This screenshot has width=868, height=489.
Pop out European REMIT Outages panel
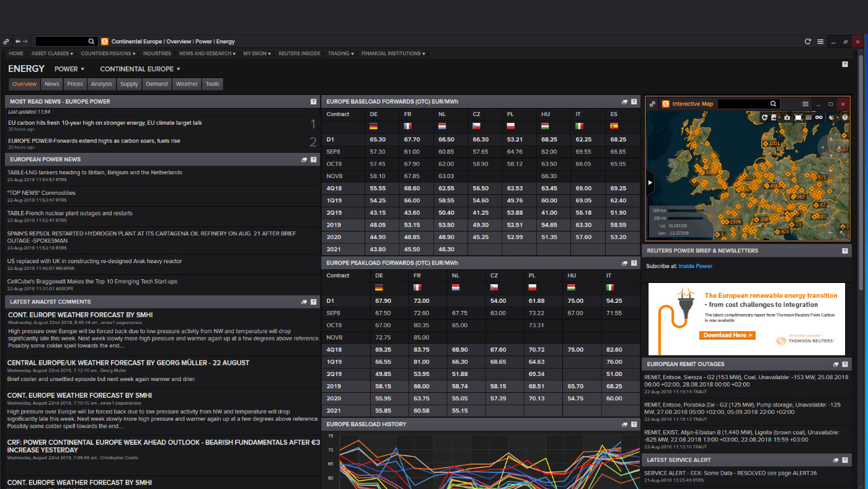pos(836,364)
